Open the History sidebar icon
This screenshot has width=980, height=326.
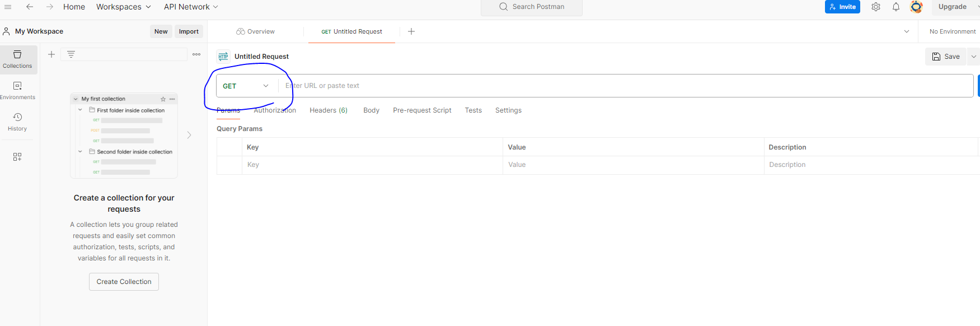(x=17, y=122)
